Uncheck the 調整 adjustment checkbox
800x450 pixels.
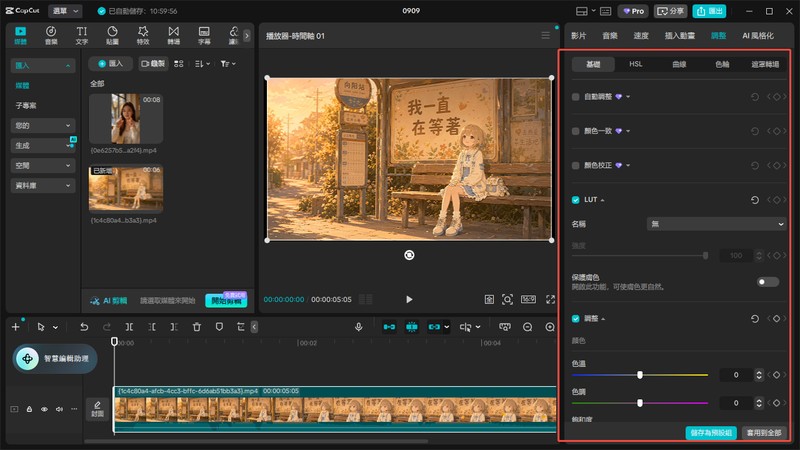(576, 319)
